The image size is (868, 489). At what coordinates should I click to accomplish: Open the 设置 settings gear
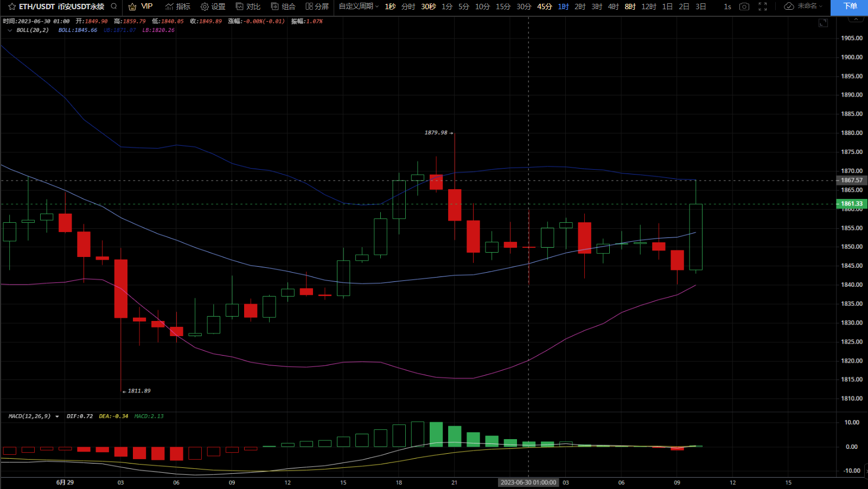pyautogui.click(x=205, y=7)
